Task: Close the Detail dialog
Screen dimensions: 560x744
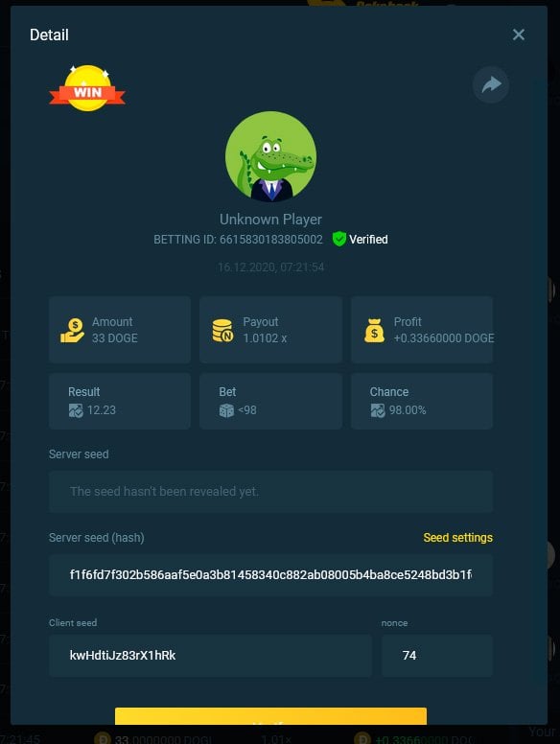Action: tap(518, 35)
